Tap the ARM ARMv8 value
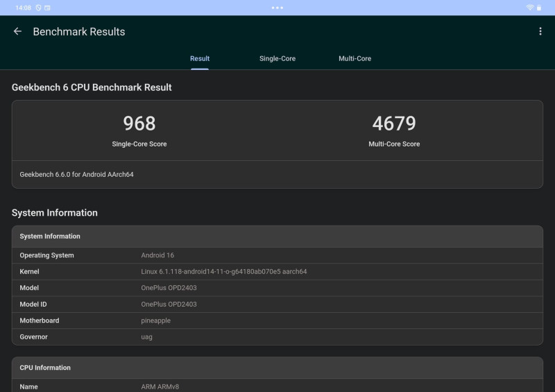Viewport: 555px width, 392px height. 160,386
